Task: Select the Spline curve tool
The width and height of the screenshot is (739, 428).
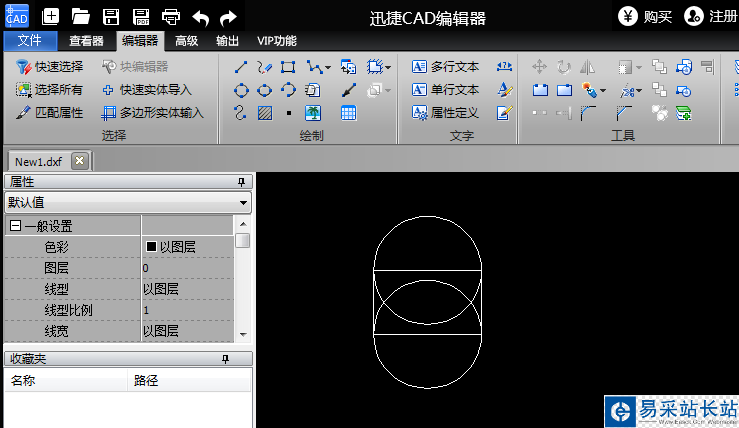Action: (240, 113)
